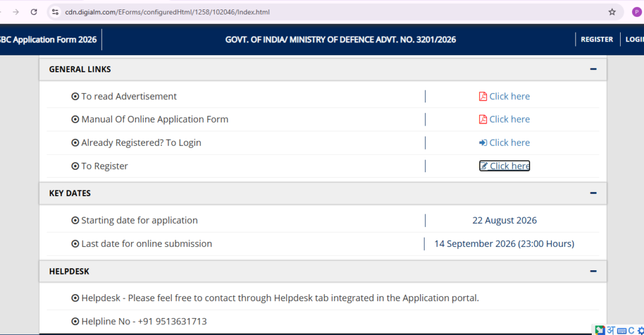The height and width of the screenshot is (335, 644).
Task: Open the purple profile avatar
Action: 637,12
